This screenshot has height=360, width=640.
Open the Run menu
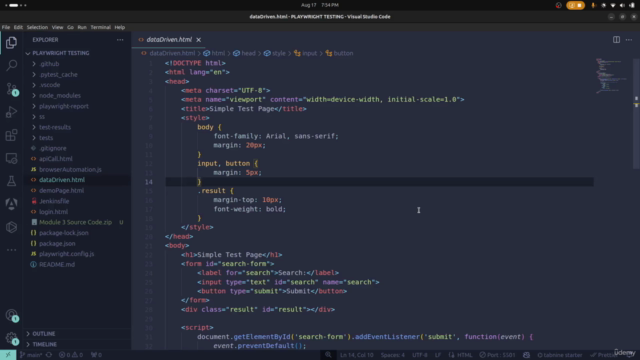82,27
